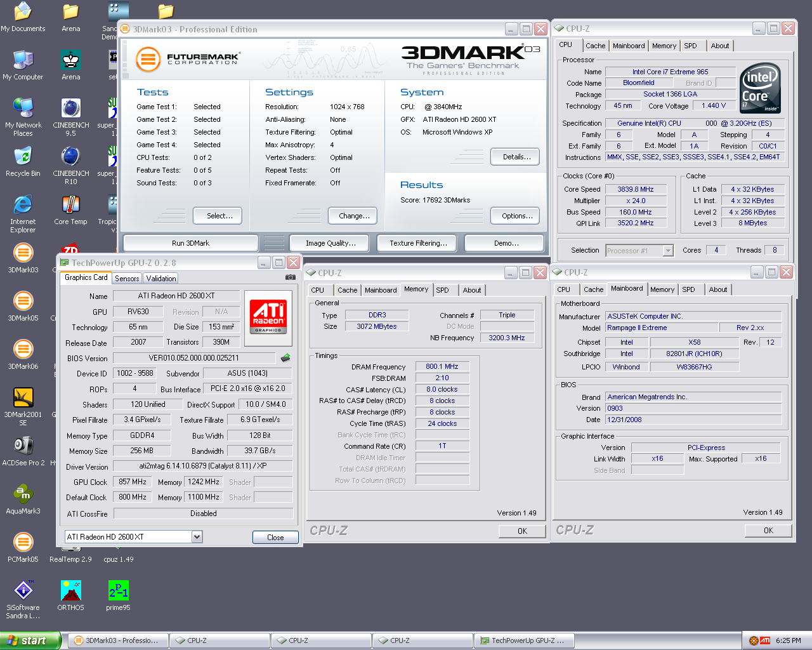
Task: Open CINEBENCH R10 shortcut
Action: (x=70, y=166)
